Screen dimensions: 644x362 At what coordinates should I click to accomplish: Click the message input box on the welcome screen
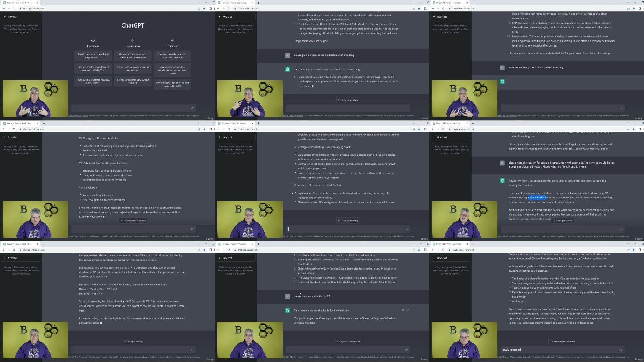click(133, 108)
